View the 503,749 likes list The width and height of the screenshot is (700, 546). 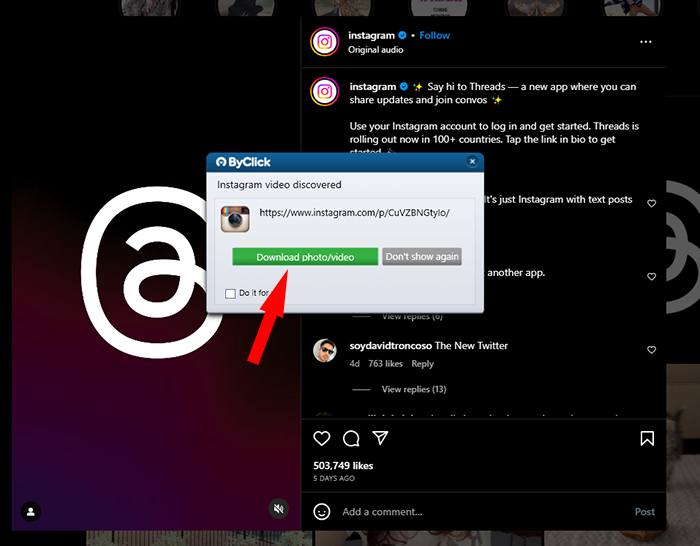pyautogui.click(x=343, y=466)
